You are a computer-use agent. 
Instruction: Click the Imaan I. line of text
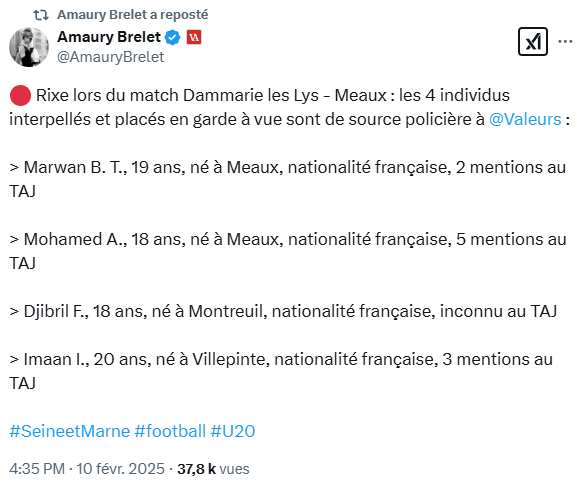[x=281, y=371]
